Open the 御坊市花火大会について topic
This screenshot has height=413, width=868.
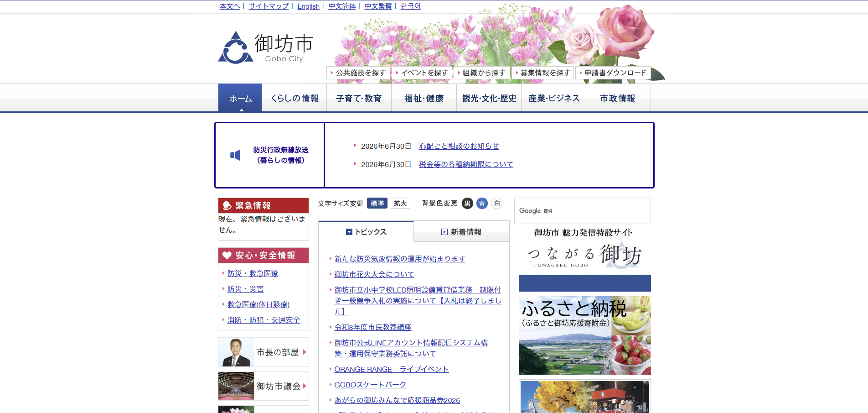click(x=374, y=274)
